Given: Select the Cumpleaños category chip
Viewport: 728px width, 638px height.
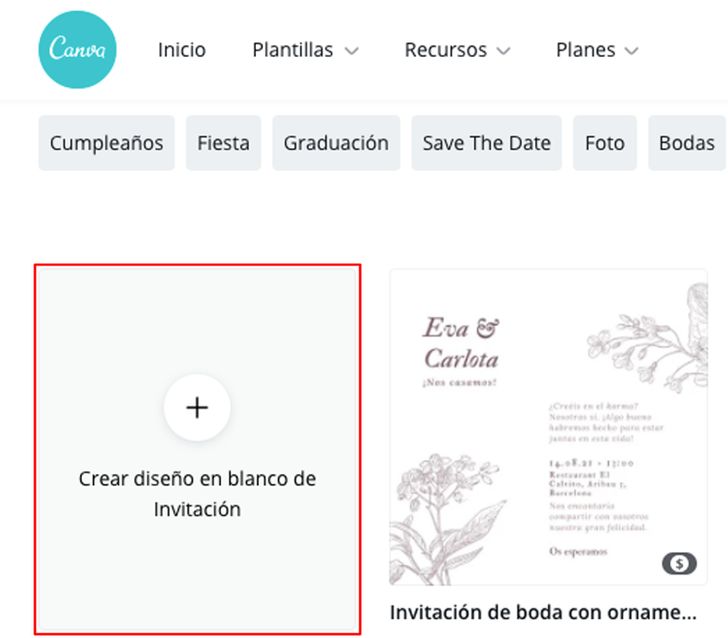Looking at the screenshot, I should pos(106,143).
